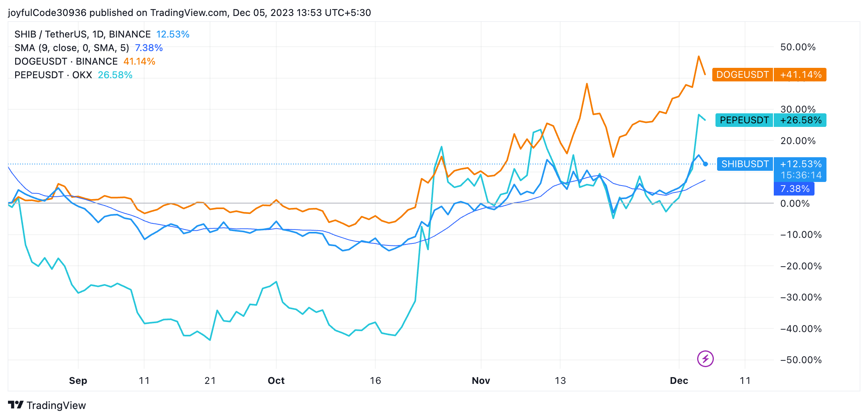
Task: Click the 26.58% value in PEPE legend
Action: click(115, 75)
